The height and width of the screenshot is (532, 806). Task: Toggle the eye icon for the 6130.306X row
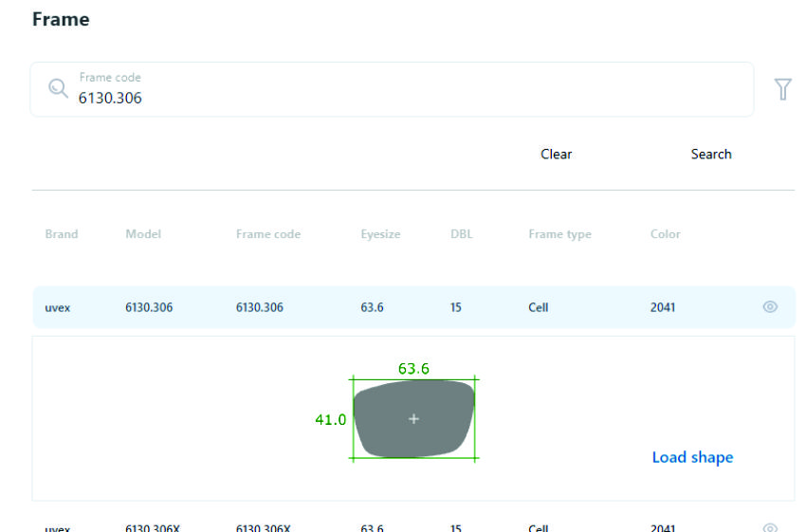click(x=770, y=527)
